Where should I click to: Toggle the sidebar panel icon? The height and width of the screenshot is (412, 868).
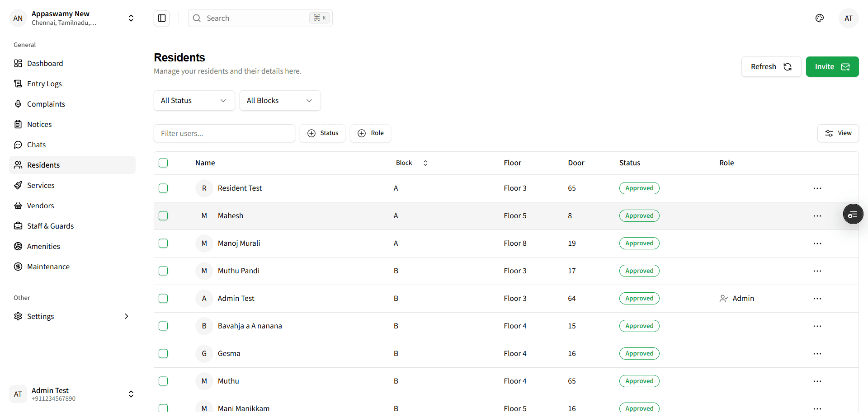tap(162, 18)
